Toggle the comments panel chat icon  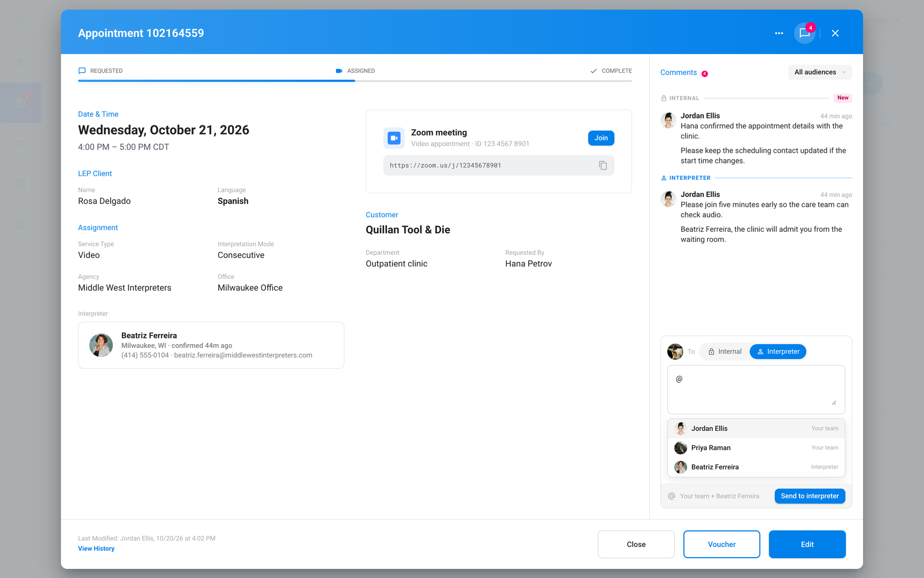(804, 33)
